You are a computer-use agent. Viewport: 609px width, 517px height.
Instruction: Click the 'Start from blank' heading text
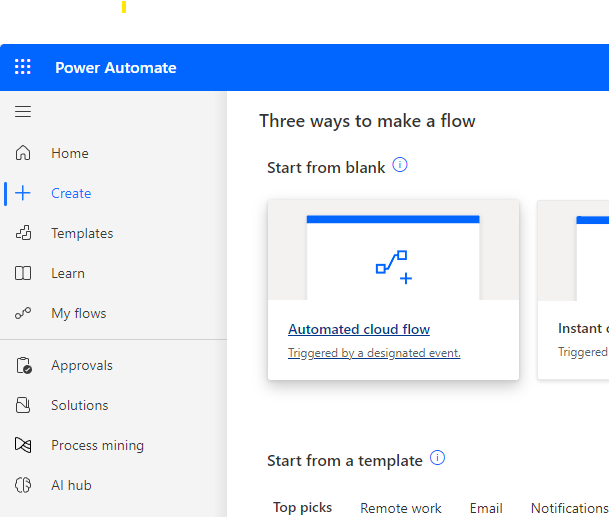326,168
